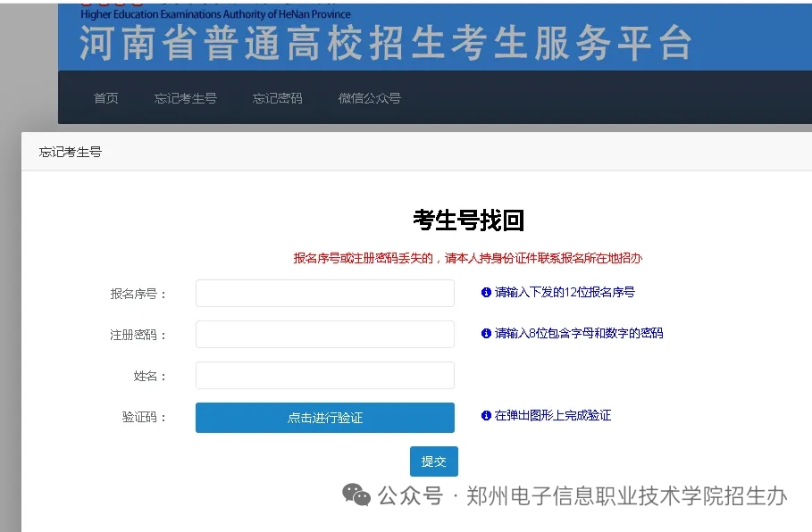The image size is (812, 532).
Task: Click the 报名序号 input field
Action: [325, 294]
